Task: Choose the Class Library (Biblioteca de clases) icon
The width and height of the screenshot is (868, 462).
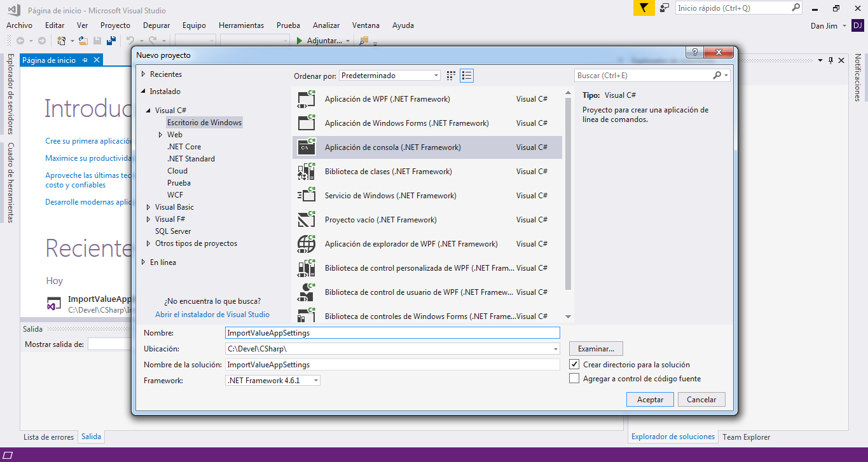Action: click(x=307, y=172)
